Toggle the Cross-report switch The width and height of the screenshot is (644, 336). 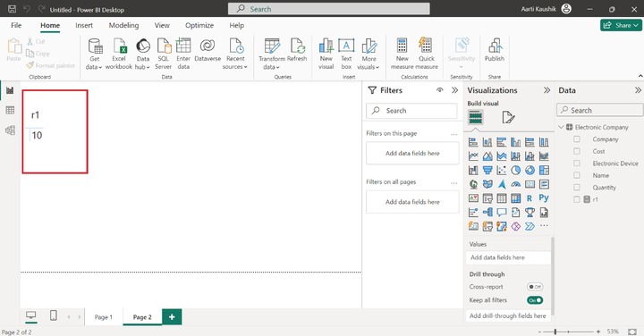[x=535, y=287]
